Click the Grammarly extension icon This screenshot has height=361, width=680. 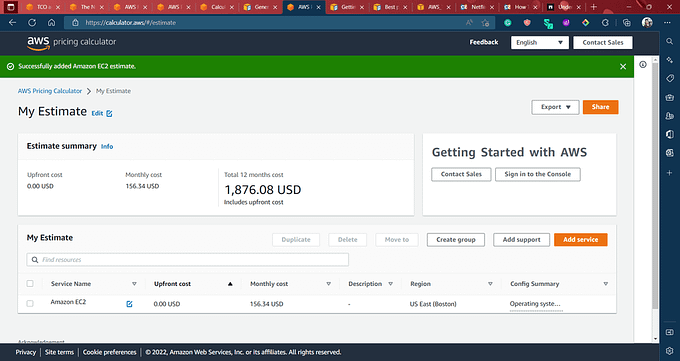(x=507, y=23)
